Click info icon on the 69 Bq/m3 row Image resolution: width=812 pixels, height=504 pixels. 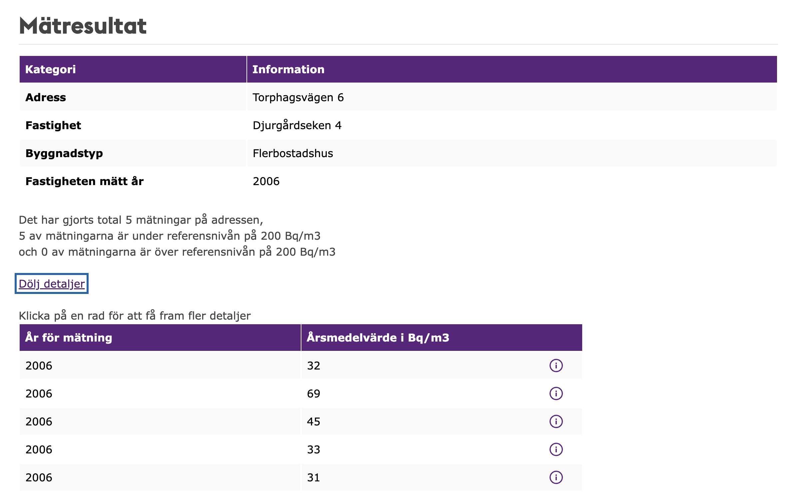pos(556,393)
